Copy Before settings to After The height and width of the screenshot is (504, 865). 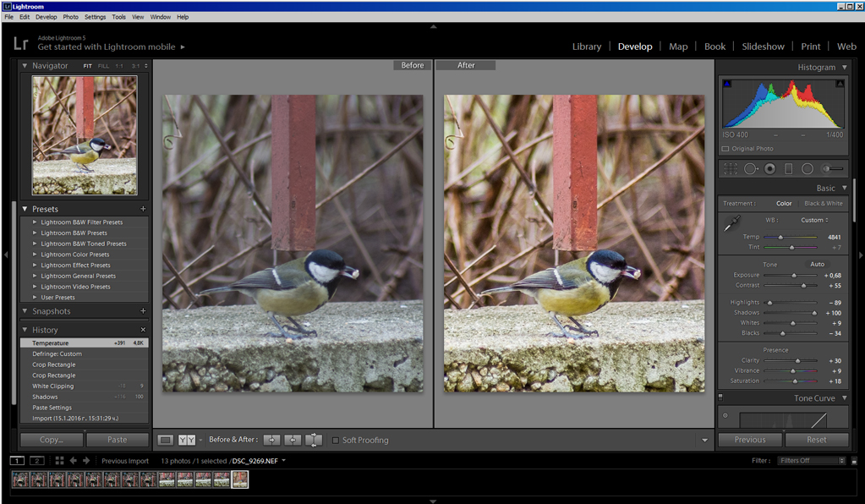(x=271, y=440)
